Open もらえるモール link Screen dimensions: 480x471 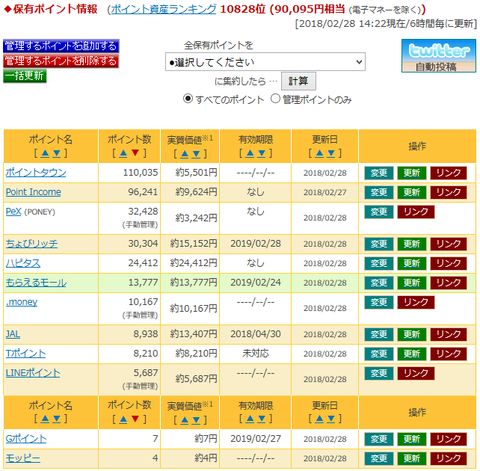36,283
